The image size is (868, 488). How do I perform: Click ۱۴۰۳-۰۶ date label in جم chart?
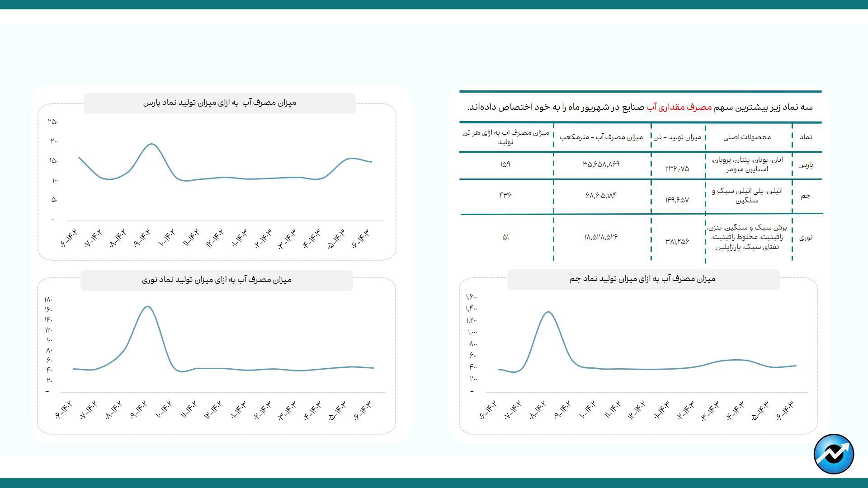click(x=785, y=410)
